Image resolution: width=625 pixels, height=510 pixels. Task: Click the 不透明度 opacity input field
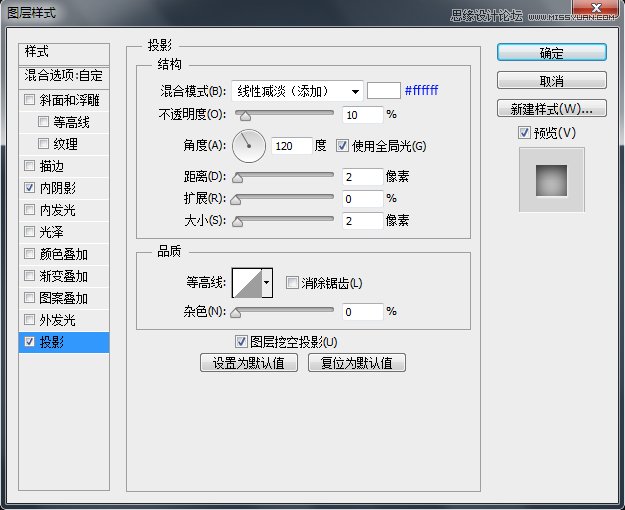click(x=361, y=115)
